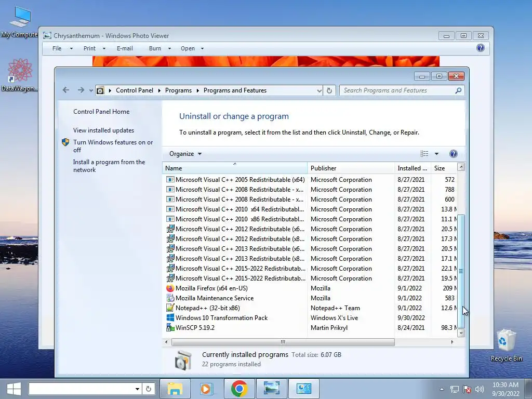The image size is (532, 399).
Task: Click the Windows Photo Viewer help icon
Action: pyautogui.click(x=481, y=48)
